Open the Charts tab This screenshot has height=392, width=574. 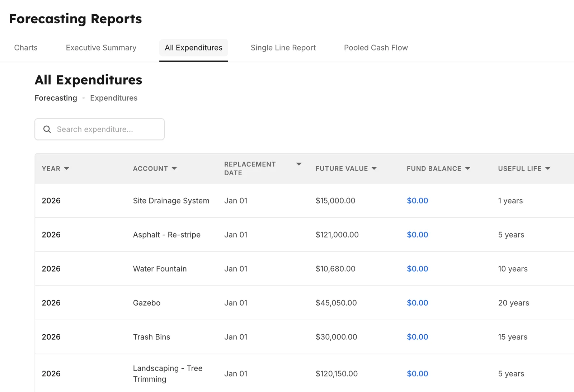point(26,48)
